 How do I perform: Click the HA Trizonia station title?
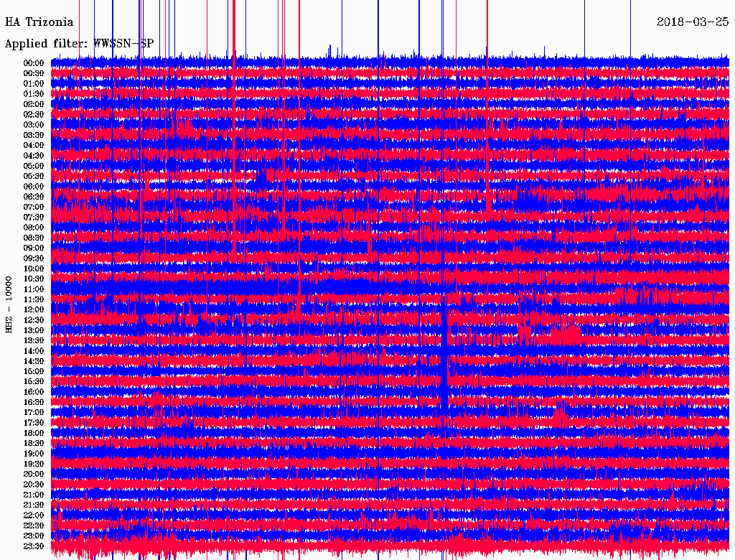[x=39, y=22]
